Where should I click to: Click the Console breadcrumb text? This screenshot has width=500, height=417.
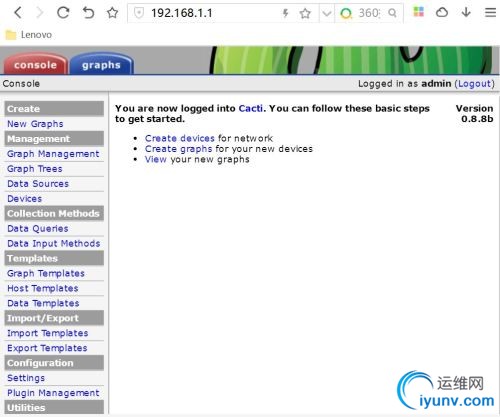click(21, 83)
